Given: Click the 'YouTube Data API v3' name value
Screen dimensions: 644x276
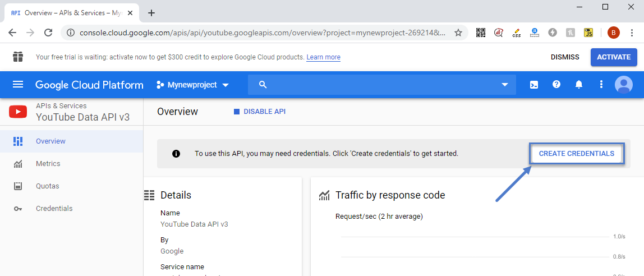Looking at the screenshot, I should click(x=194, y=224).
